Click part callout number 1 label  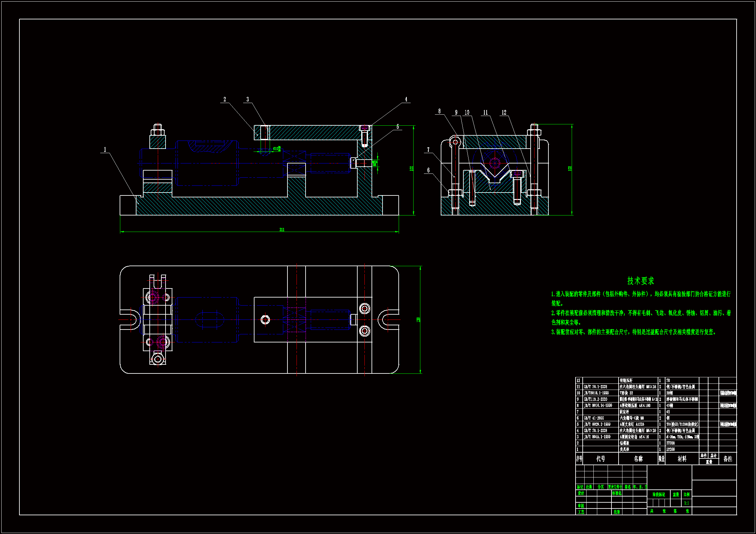[x=105, y=150]
